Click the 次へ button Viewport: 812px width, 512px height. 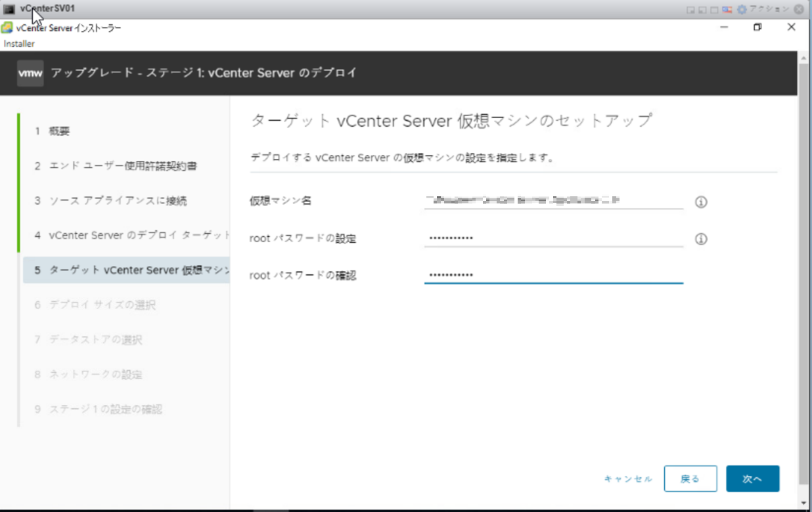click(752, 479)
